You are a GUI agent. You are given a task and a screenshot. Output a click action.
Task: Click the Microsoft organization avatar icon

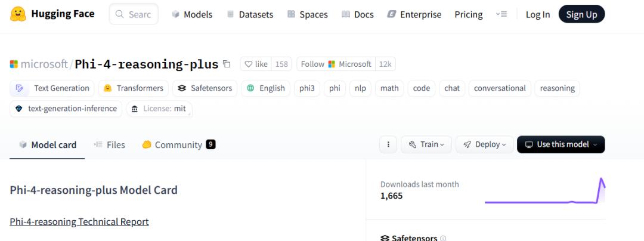[14, 64]
